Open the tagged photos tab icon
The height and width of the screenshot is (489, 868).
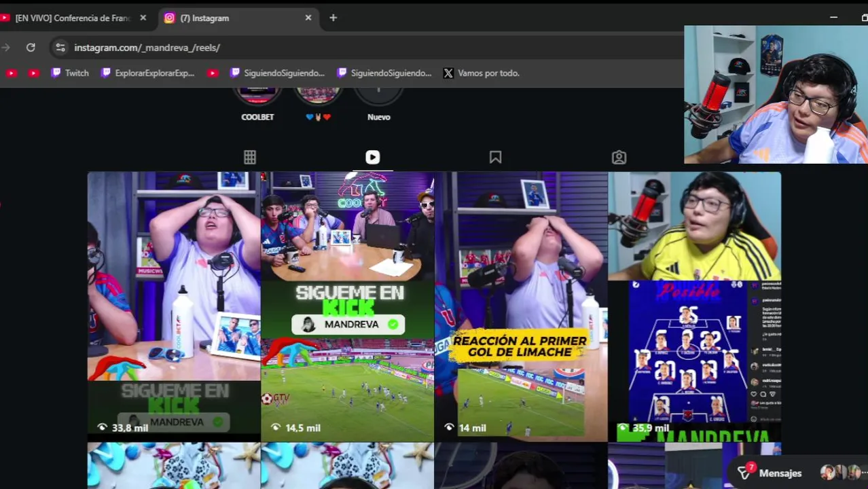click(619, 158)
